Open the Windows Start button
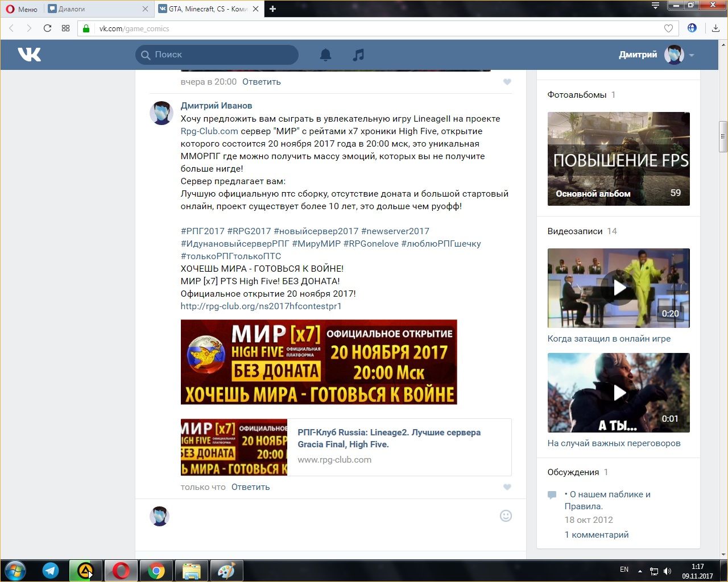 pos(15,571)
